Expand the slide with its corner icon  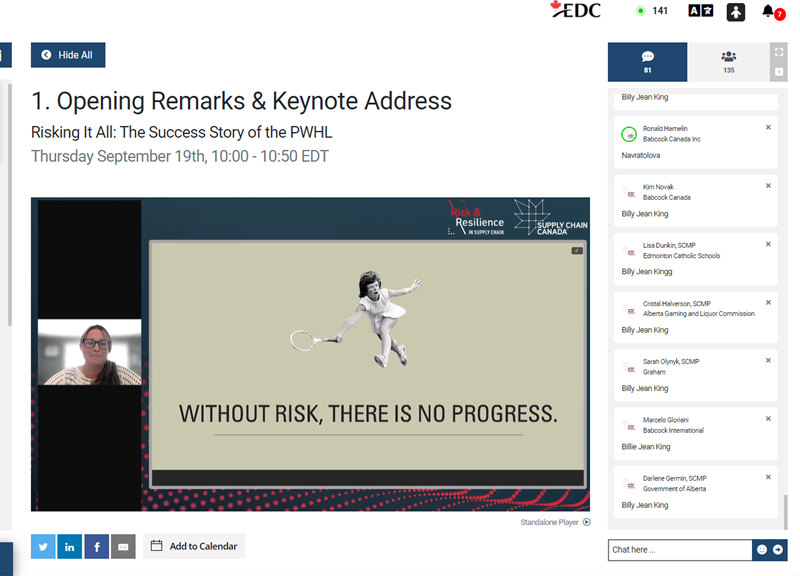click(577, 251)
